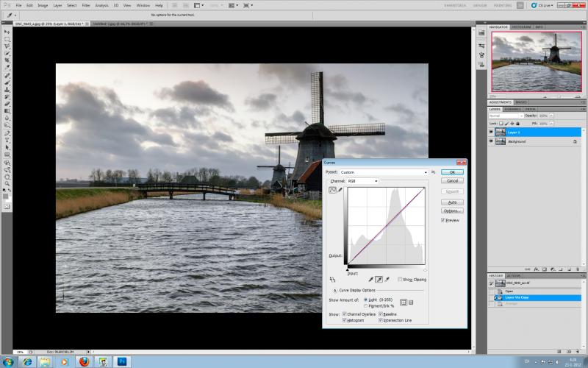Select the Rectangular Marquee tool
Viewport: 588px width, 368px height.
coord(7,39)
